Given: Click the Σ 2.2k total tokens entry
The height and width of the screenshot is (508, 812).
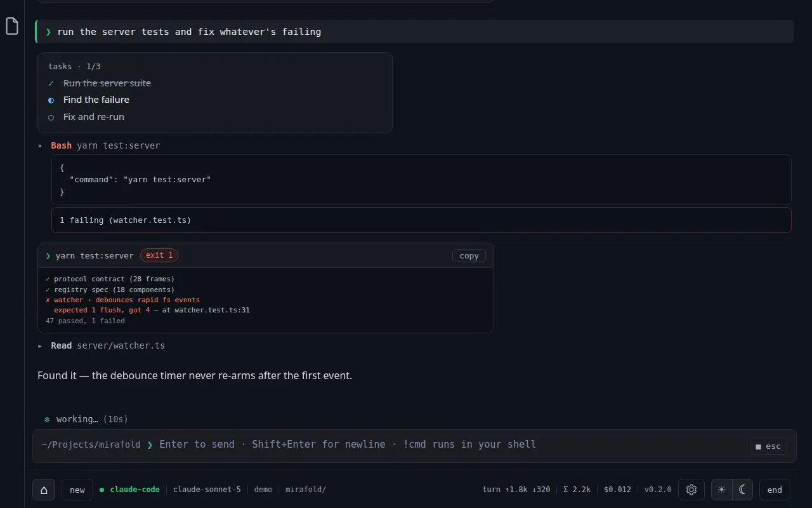Looking at the screenshot, I should pyautogui.click(x=577, y=490).
